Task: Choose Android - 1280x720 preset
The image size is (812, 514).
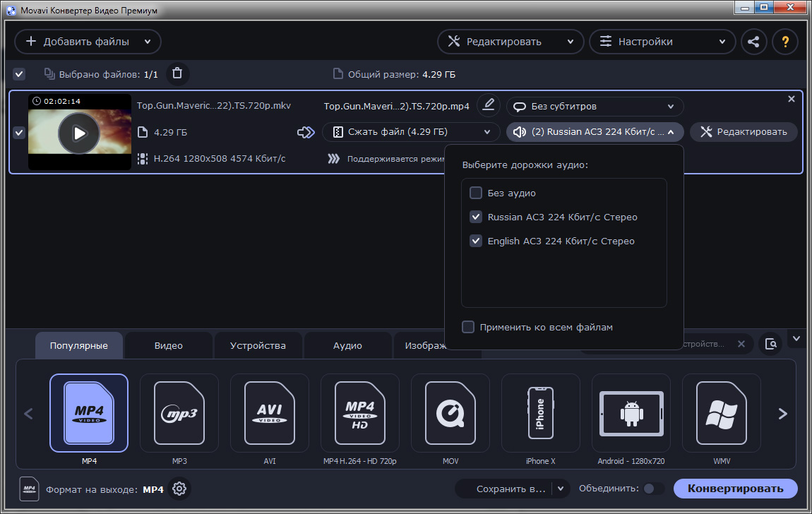Action: click(631, 413)
